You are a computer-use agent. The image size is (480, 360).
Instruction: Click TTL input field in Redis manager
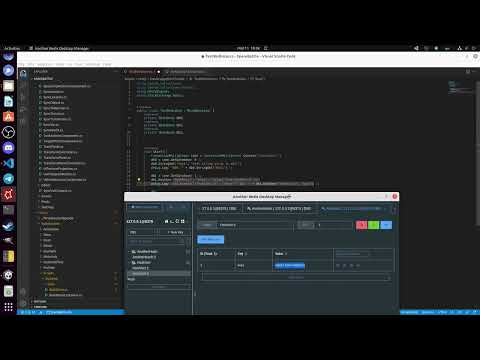[x=333, y=225]
